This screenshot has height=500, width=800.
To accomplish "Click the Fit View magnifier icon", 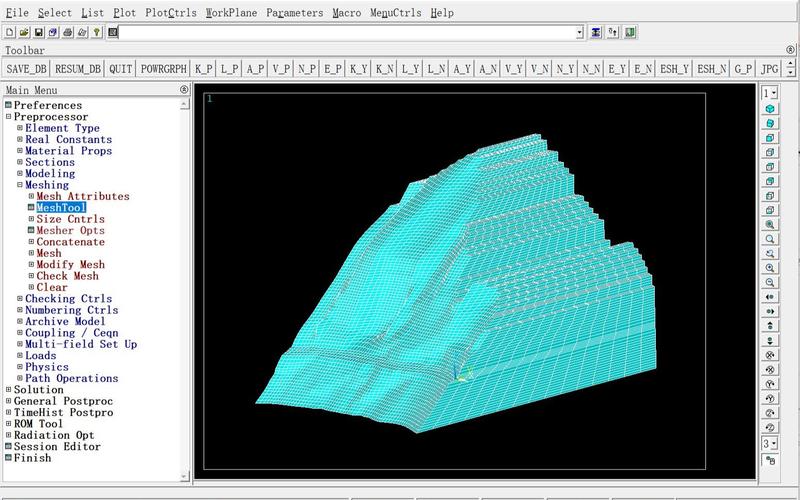I will click(x=770, y=225).
